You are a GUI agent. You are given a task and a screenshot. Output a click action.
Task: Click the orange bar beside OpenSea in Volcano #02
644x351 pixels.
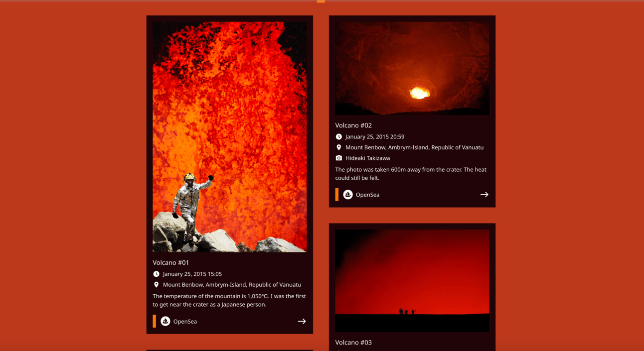coord(337,195)
